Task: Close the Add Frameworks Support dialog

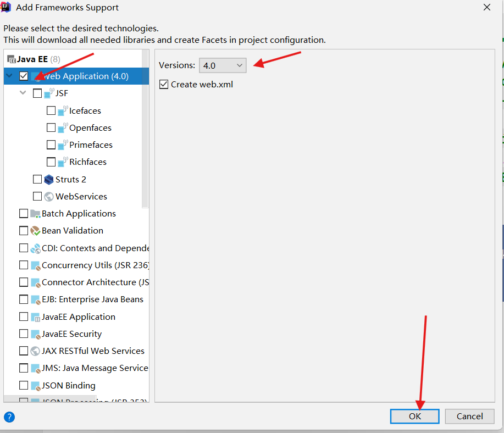Action: 486,7
